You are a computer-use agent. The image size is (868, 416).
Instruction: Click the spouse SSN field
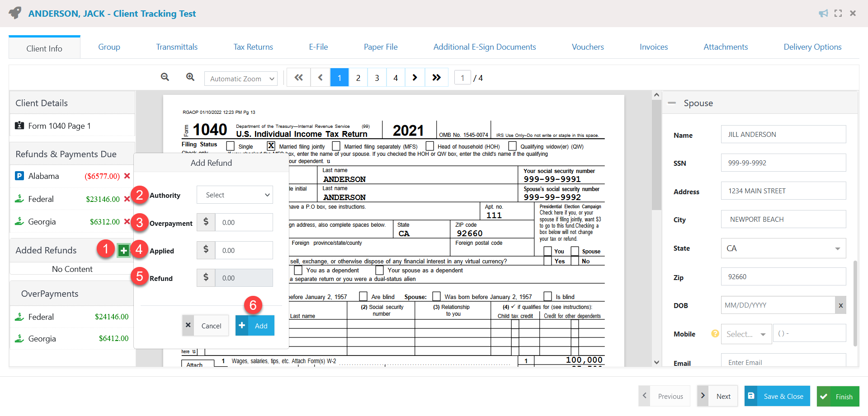coord(783,163)
